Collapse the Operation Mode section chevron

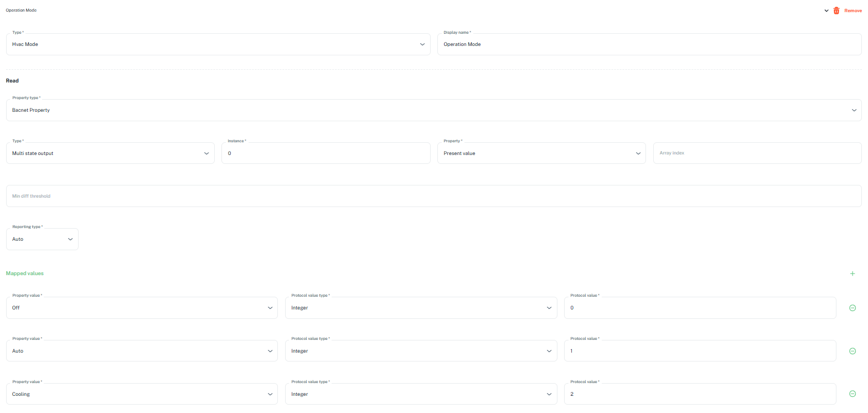(x=826, y=11)
